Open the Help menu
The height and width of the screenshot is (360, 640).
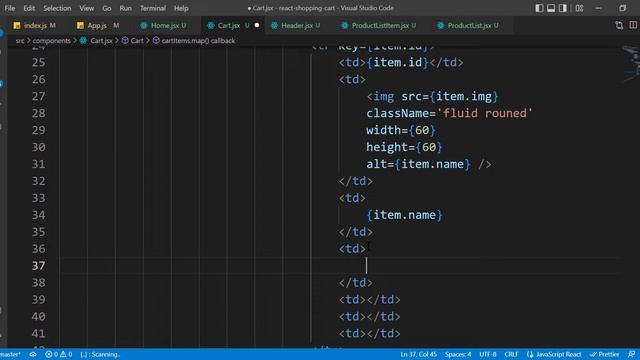click(x=181, y=8)
